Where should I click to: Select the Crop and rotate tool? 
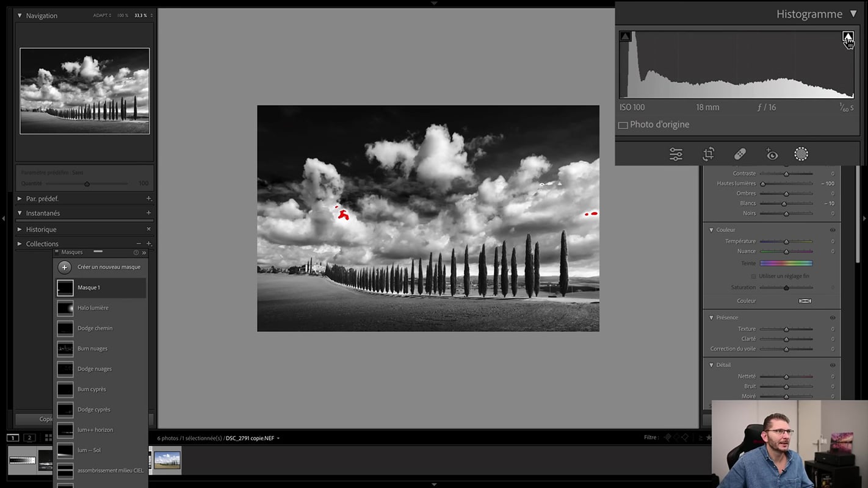[708, 154]
